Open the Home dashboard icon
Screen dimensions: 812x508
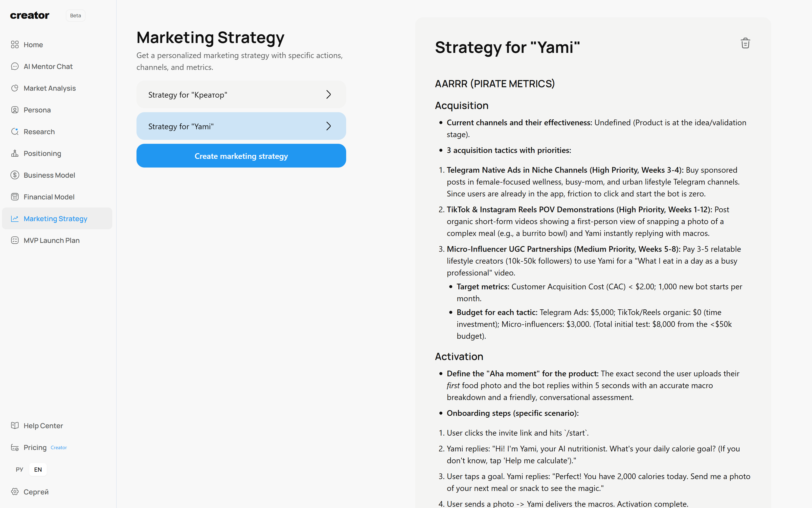[x=15, y=44]
